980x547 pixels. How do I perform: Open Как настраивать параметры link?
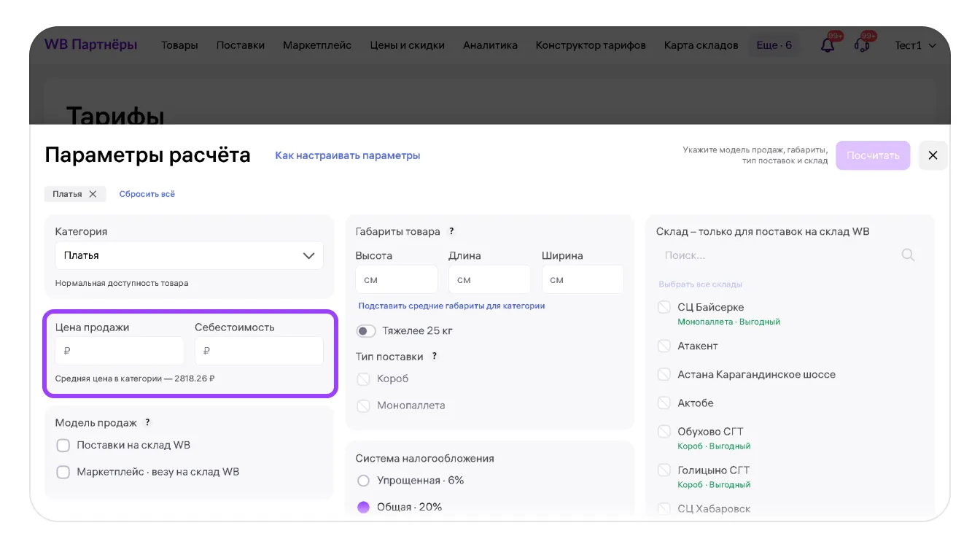coord(348,155)
